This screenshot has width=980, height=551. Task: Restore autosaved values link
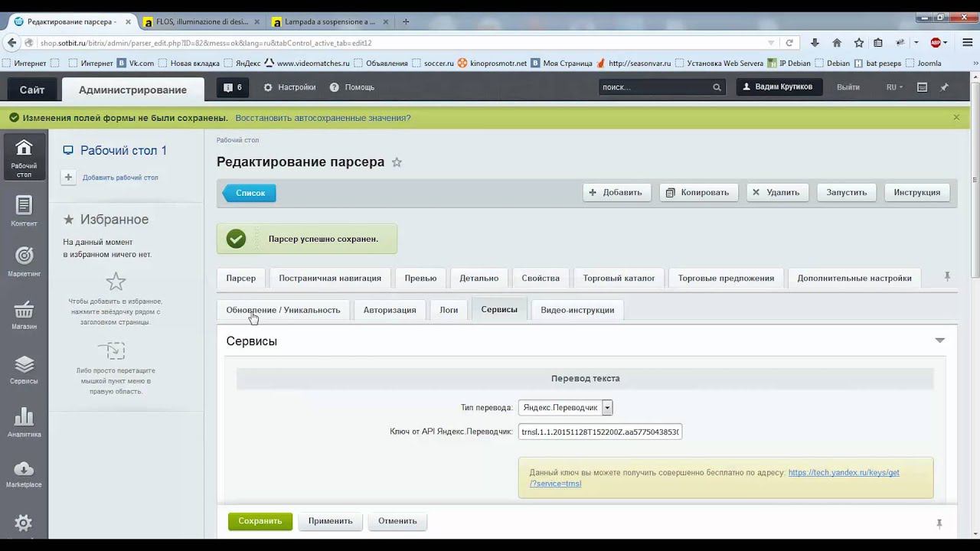click(x=323, y=118)
